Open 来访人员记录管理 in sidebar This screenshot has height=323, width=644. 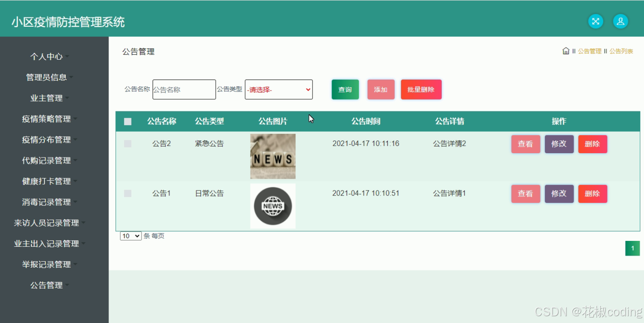click(x=49, y=223)
